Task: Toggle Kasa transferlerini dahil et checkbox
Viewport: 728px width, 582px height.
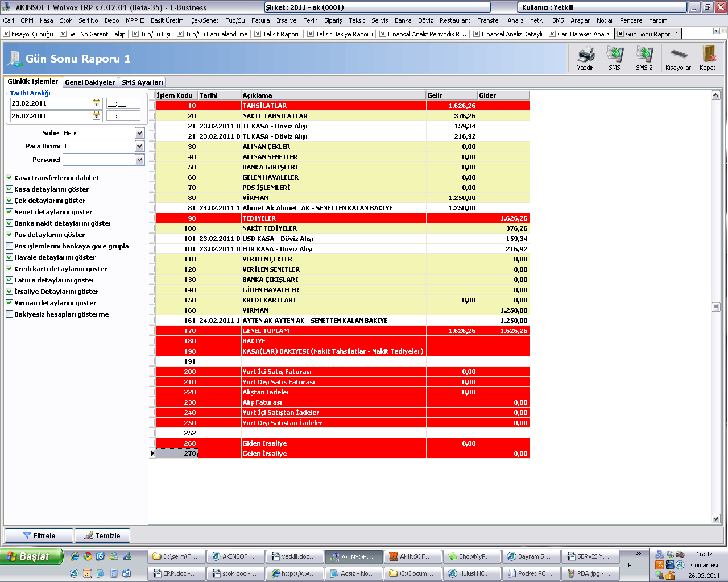Action: pyautogui.click(x=9, y=178)
